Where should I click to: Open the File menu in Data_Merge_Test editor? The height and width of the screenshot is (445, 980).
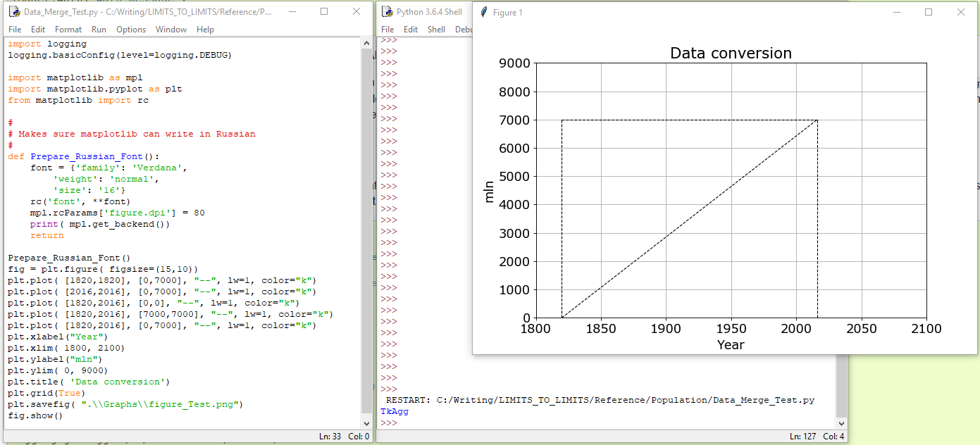tap(15, 30)
